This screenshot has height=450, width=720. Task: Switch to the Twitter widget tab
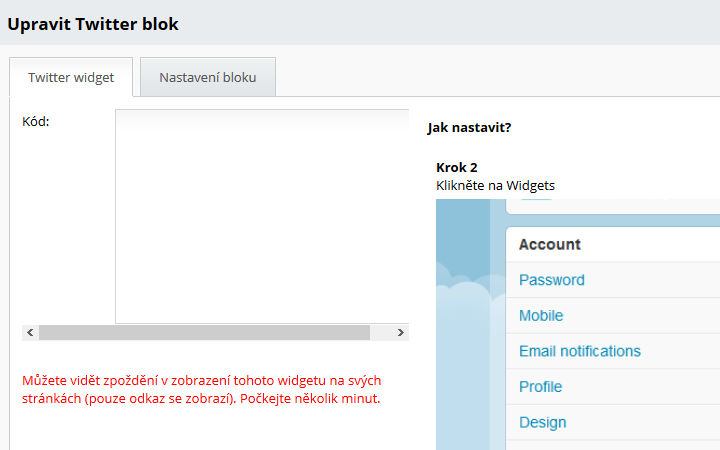pos(71,77)
